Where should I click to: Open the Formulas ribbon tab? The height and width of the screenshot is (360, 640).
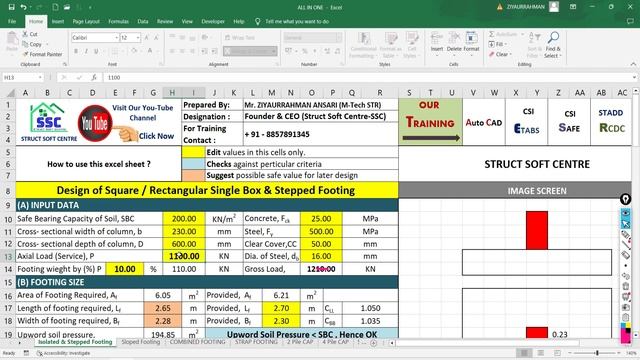[118, 21]
